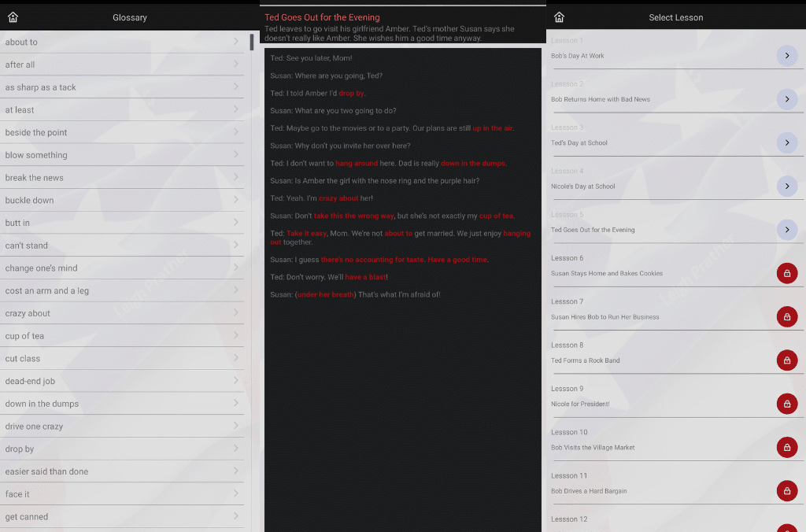Open Ted Goes Out for the Evening arrow
806x532 pixels.
(786, 230)
